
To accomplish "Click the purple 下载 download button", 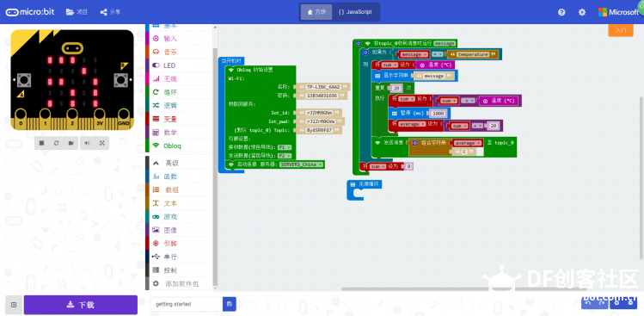I will point(81,305).
